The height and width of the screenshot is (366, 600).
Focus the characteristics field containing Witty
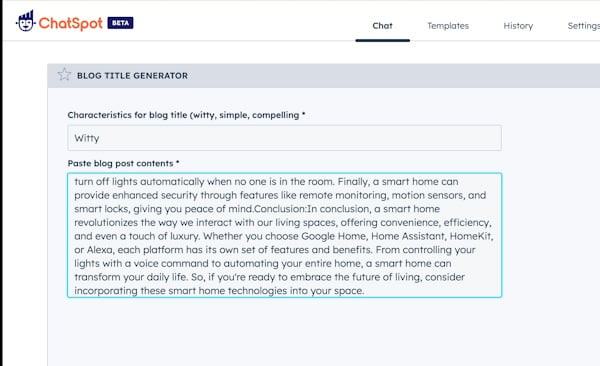pyautogui.click(x=284, y=138)
